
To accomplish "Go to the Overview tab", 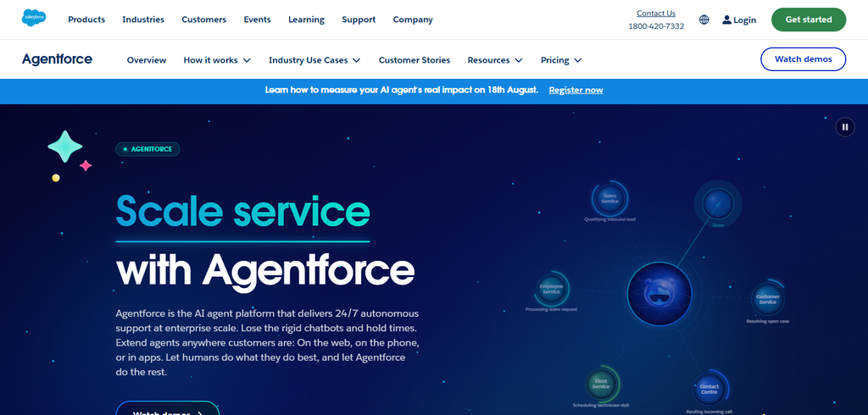I will click(x=147, y=60).
